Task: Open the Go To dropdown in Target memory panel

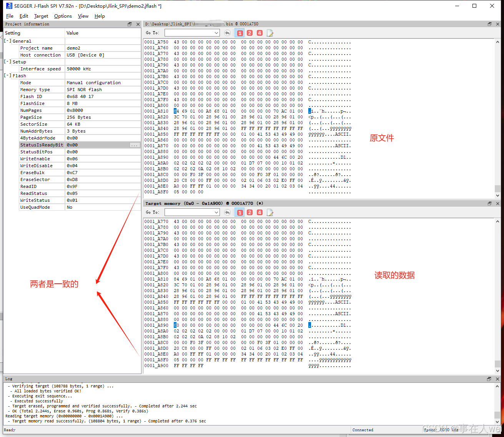Action: [x=216, y=213]
